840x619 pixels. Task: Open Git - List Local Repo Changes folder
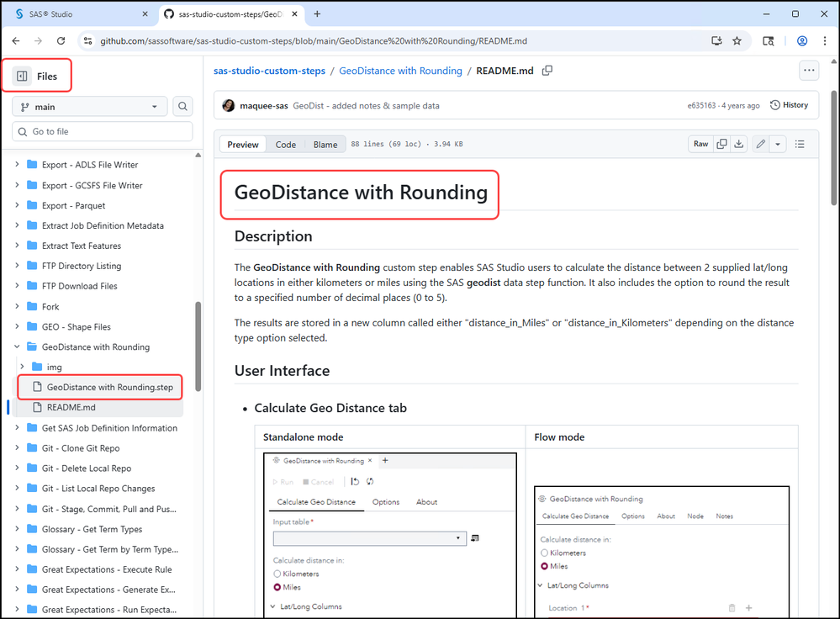click(x=98, y=489)
